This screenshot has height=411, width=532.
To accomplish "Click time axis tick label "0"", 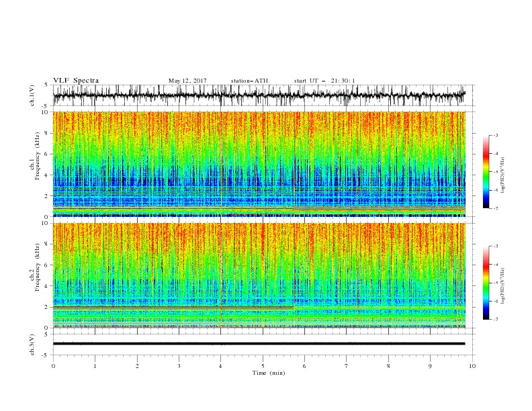I will [53, 366].
